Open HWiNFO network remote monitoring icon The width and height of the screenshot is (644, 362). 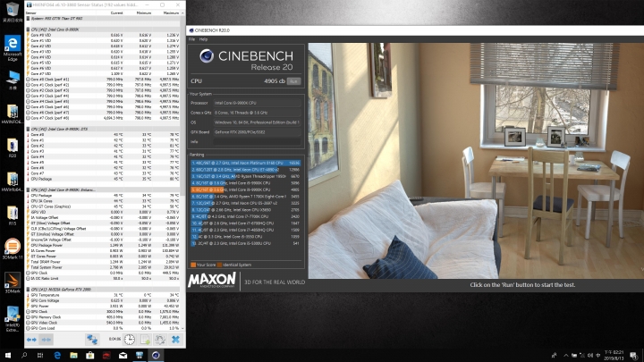coord(92,340)
